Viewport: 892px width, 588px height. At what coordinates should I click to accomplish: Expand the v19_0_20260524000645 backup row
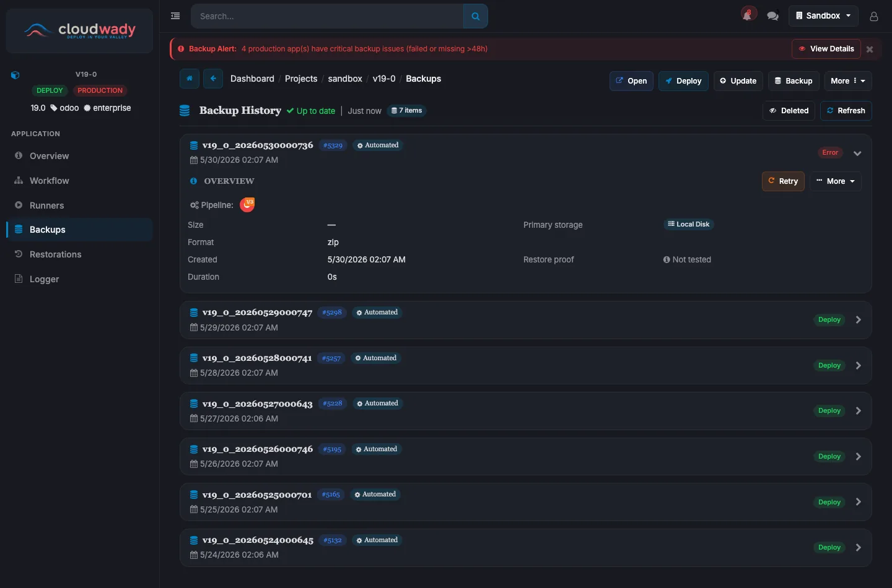point(858,548)
